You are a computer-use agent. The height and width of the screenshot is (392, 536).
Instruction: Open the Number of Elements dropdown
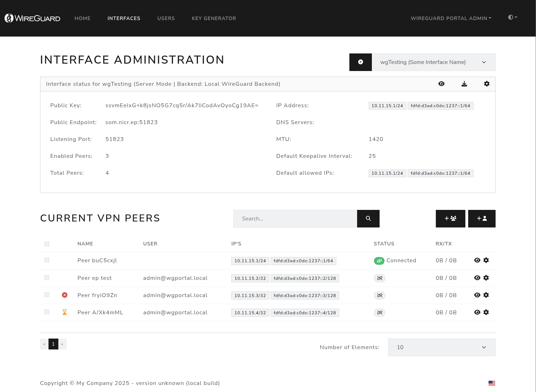coord(441,347)
